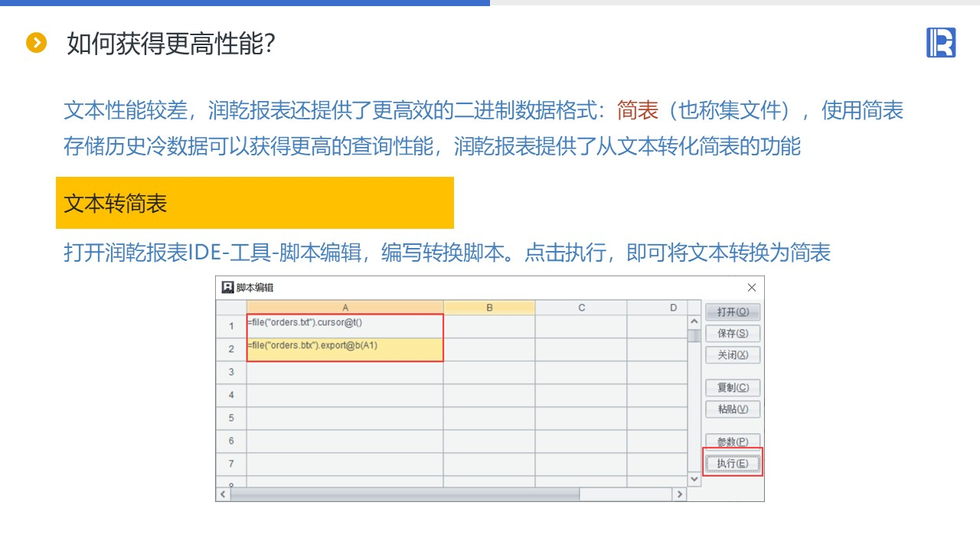This screenshot has height=551, width=980.
Task: Select column header C
Action: [x=581, y=308]
